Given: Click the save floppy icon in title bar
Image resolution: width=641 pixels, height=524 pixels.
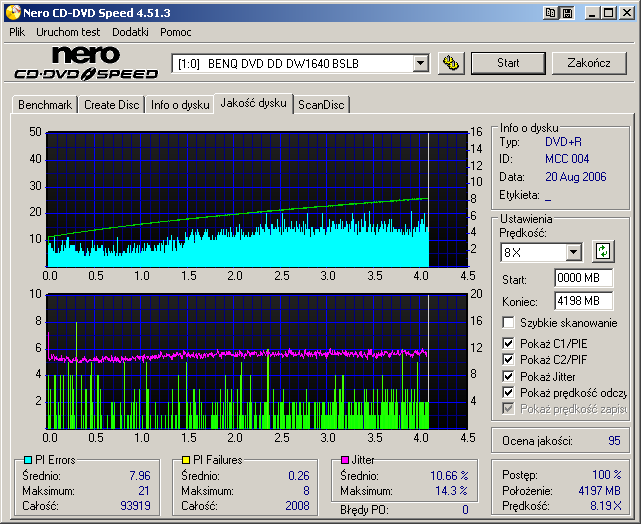Looking at the screenshot, I should click(x=567, y=13).
